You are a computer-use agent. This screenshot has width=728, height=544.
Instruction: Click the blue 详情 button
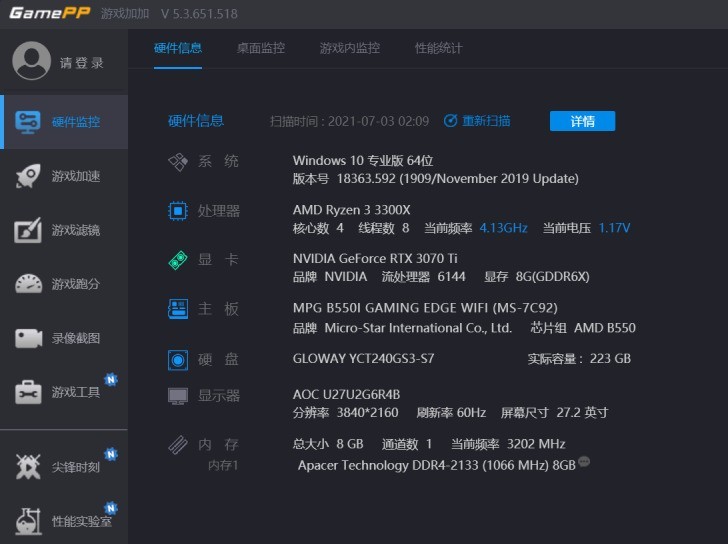coord(582,121)
